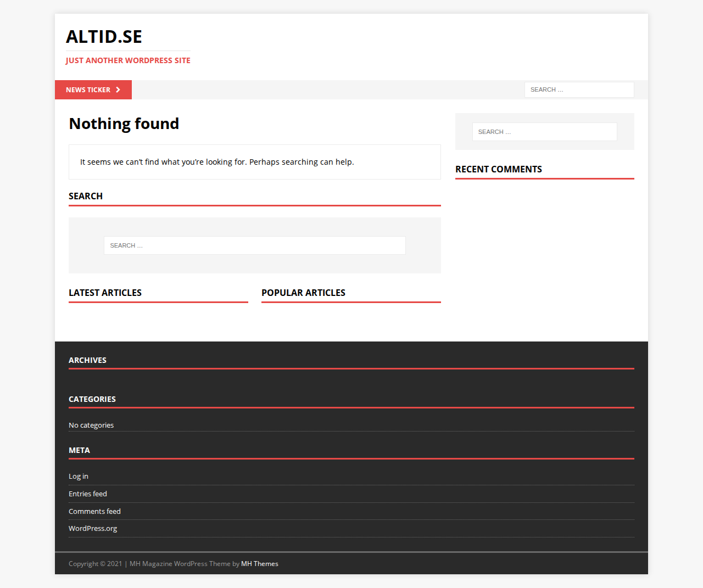
Task: Click the News Ticker red label
Action: click(93, 90)
